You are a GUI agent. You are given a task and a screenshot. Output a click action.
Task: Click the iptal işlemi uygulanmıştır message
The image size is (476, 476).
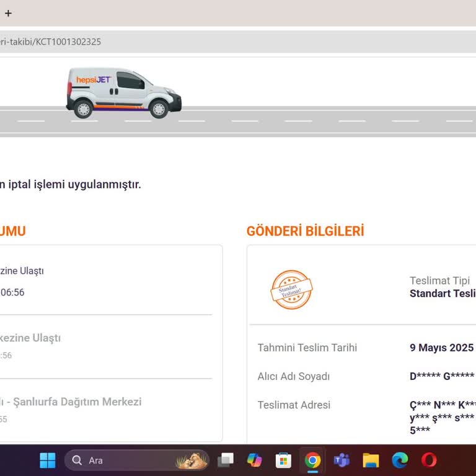pos(71,184)
